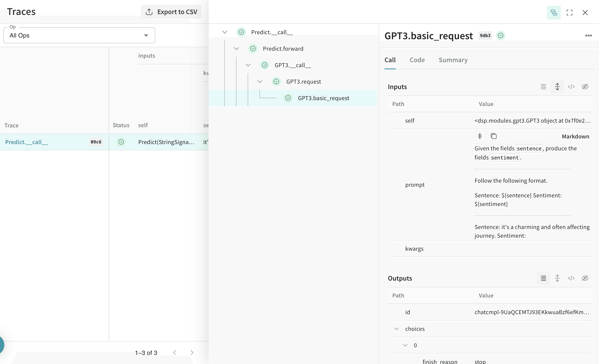599x364 pixels.
Task: Click the Predict.forward status icon in tree
Action: point(253,49)
